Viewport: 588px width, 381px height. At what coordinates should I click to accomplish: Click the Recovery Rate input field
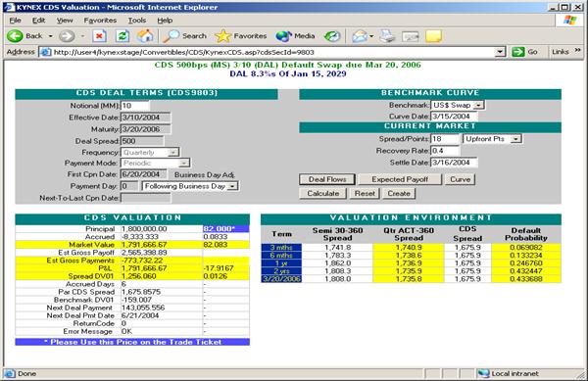(x=445, y=151)
